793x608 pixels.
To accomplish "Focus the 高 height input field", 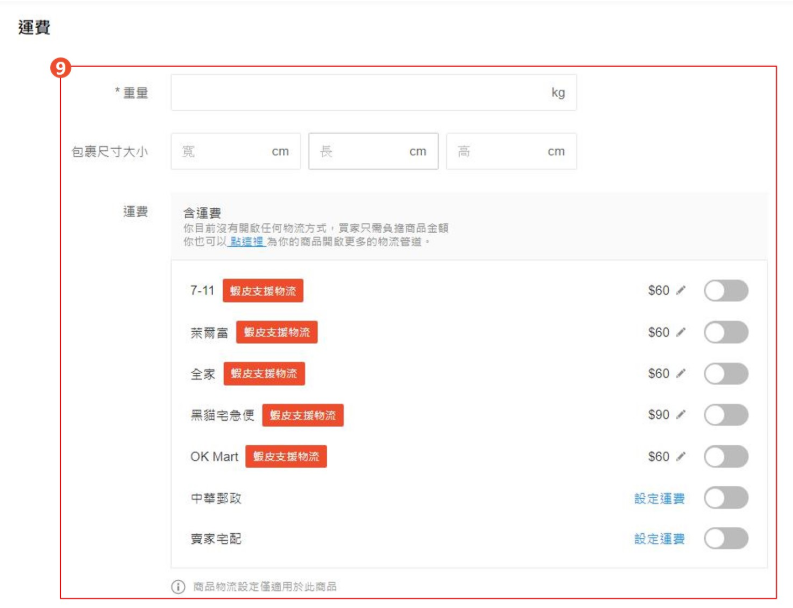I will point(511,151).
